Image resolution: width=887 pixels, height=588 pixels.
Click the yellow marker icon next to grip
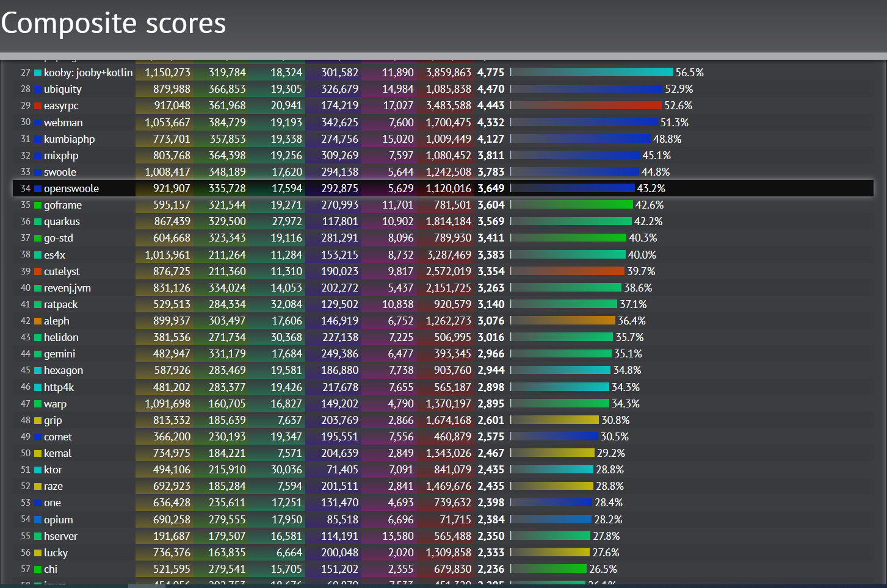tap(38, 420)
